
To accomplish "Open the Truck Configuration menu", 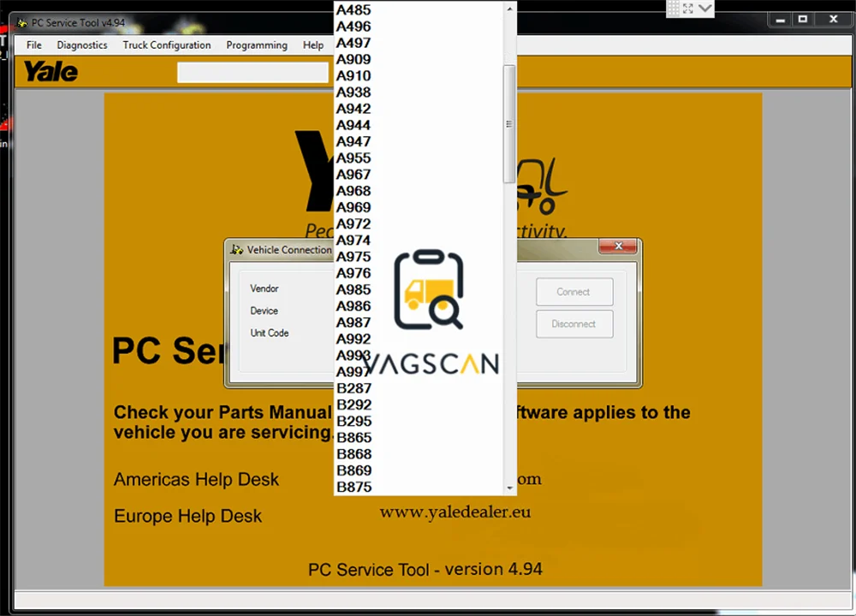I will pos(167,45).
